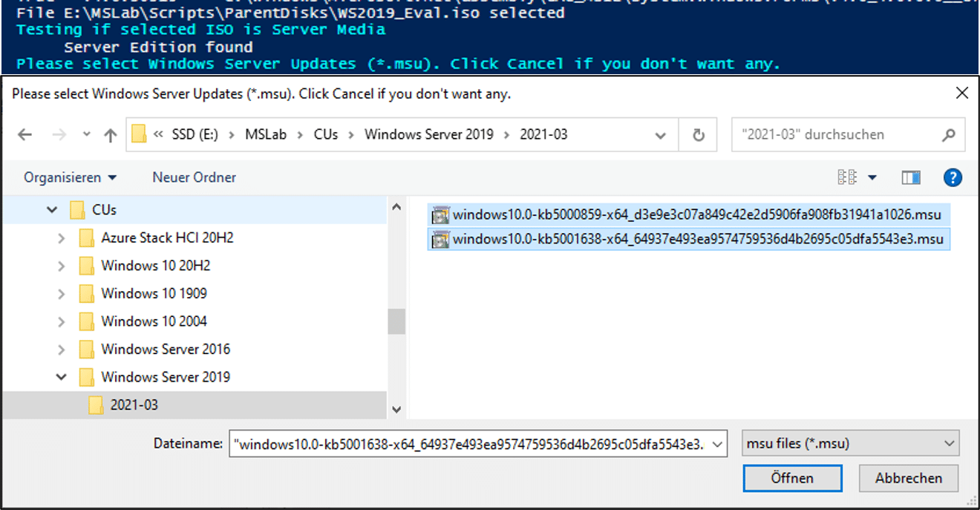980x510 pixels.
Task: Open the Organisieren menu
Action: pyautogui.click(x=71, y=177)
